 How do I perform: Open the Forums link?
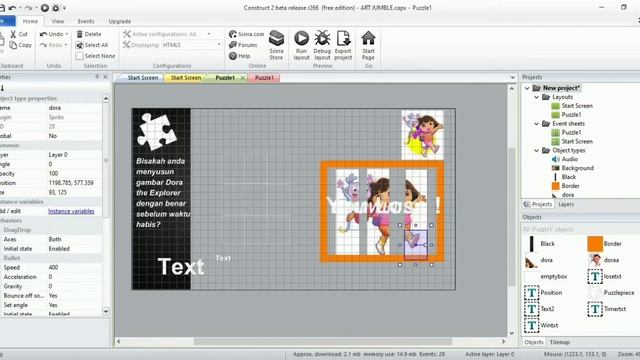(x=243, y=45)
